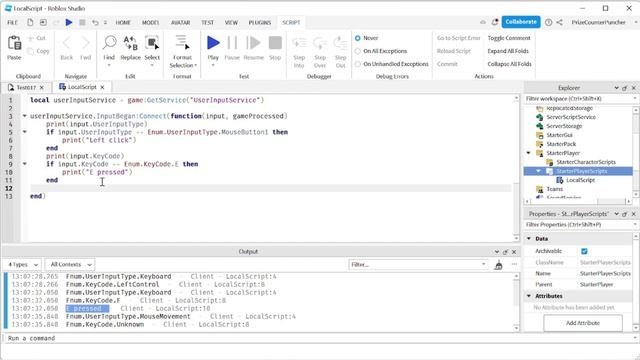The width and height of the screenshot is (640, 360).
Task: Open the FILE menu
Action: [x=12, y=22]
